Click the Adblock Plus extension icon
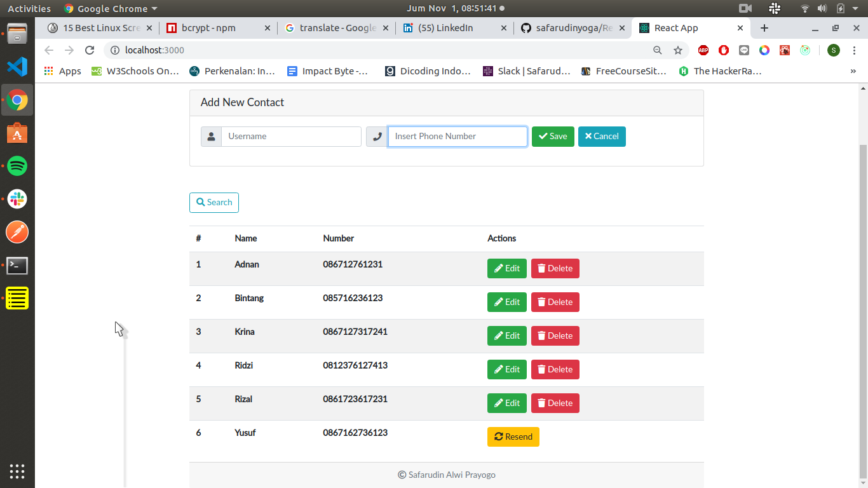 (x=703, y=50)
